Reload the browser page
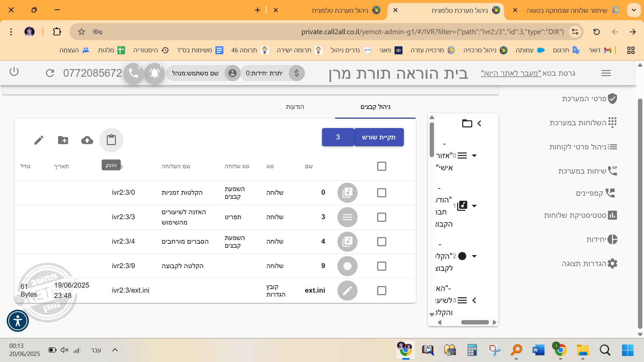Image resolution: width=644 pixels, height=362 pixels. (596, 32)
